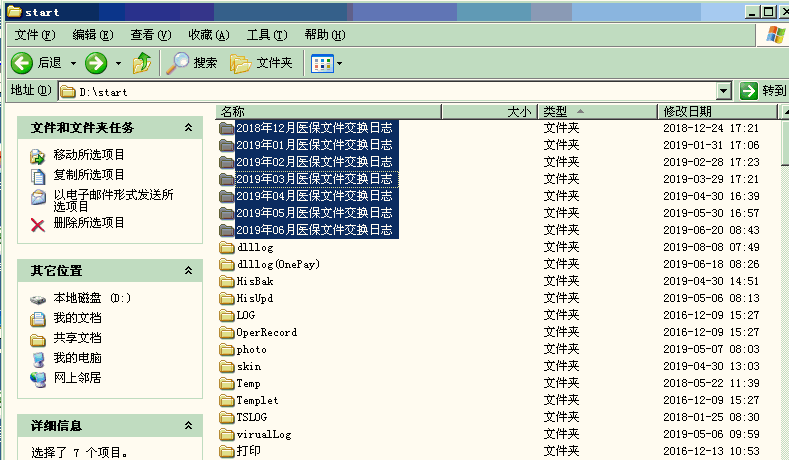This screenshot has height=460, width=789.
Task: Select folder 2019年06月医保文件交换日志
Action: (x=314, y=230)
